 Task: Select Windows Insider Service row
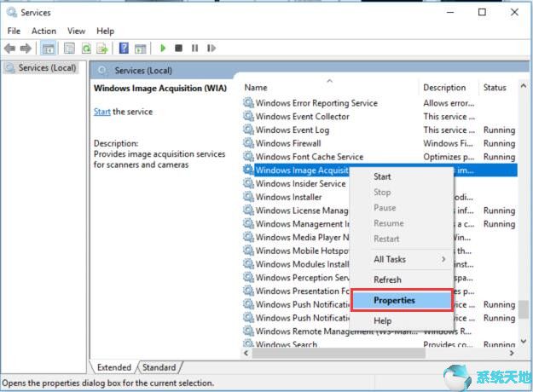[x=297, y=183]
